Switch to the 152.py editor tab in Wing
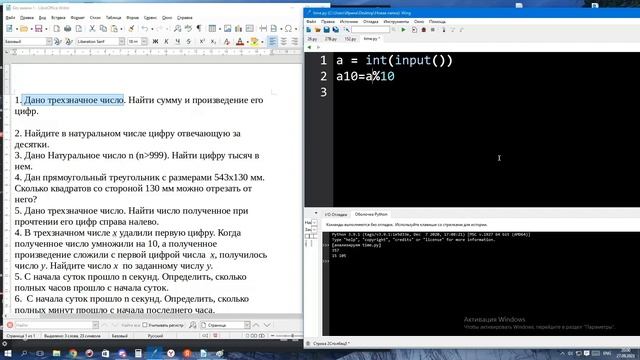640x360 pixels. 350,39
